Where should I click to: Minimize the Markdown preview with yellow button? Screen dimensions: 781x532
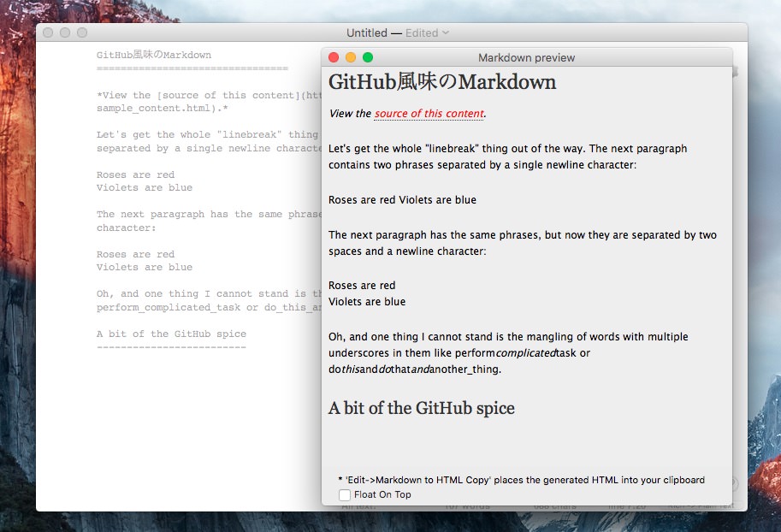351,57
